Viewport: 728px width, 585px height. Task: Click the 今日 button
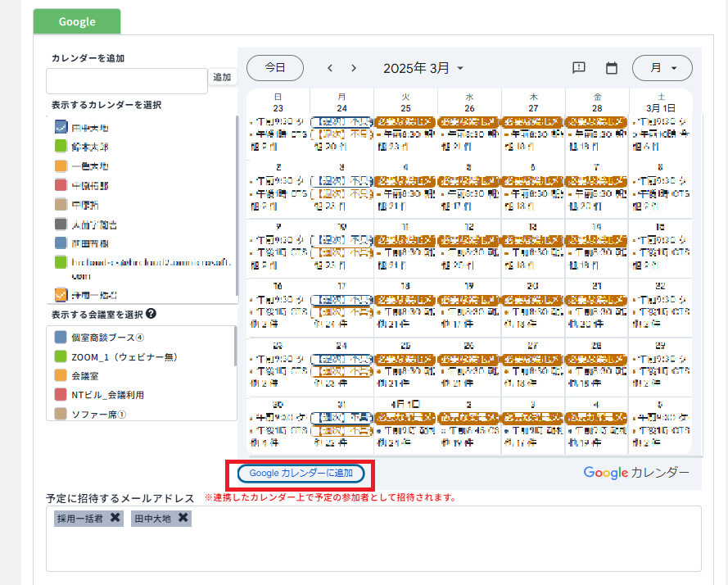point(275,68)
